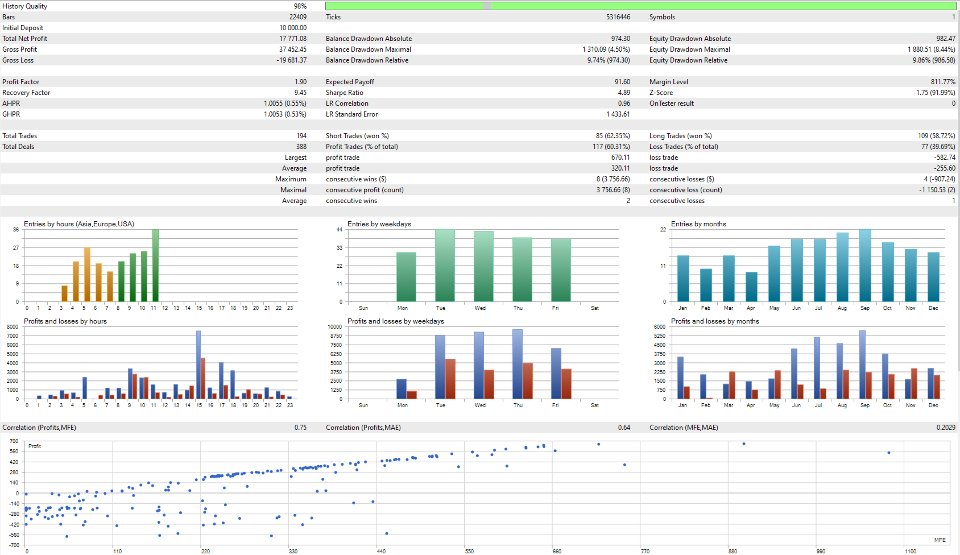Click the Sep bar in Entries by months

(x=864, y=266)
